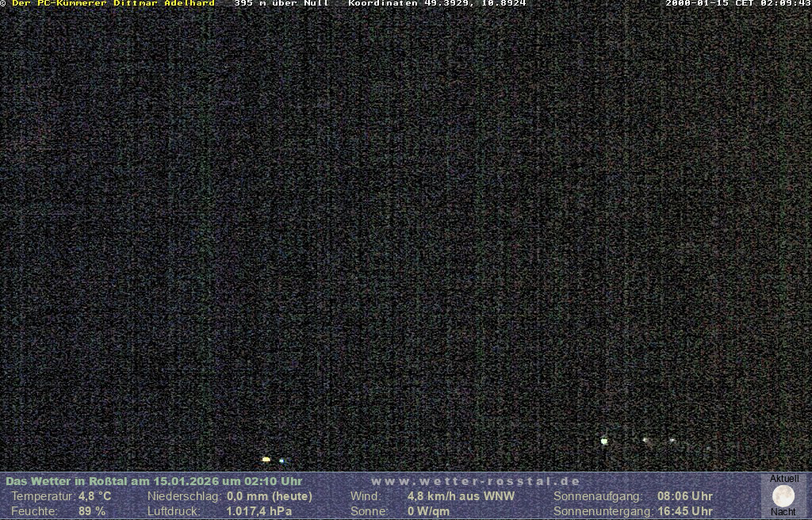The width and height of the screenshot is (812, 520).
Task: Click the Luftdruck value 1.017,4 hPa
Action: coord(259,511)
